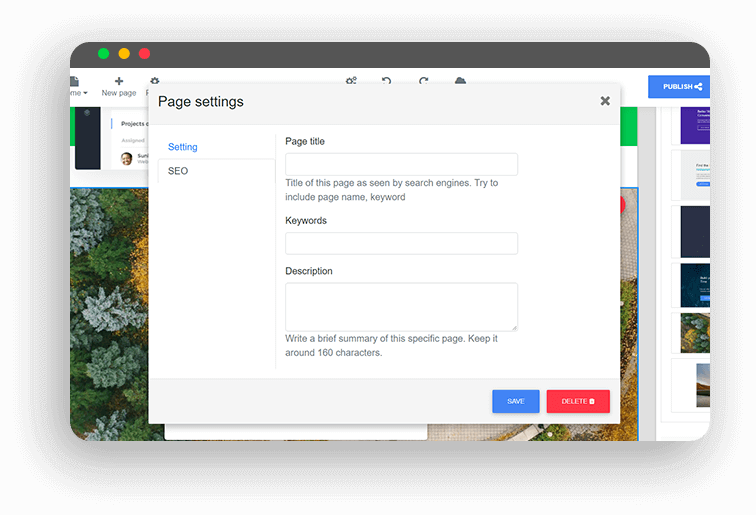Select the light gray block thumbnail
The height and width of the screenshot is (515, 756).
(x=695, y=175)
